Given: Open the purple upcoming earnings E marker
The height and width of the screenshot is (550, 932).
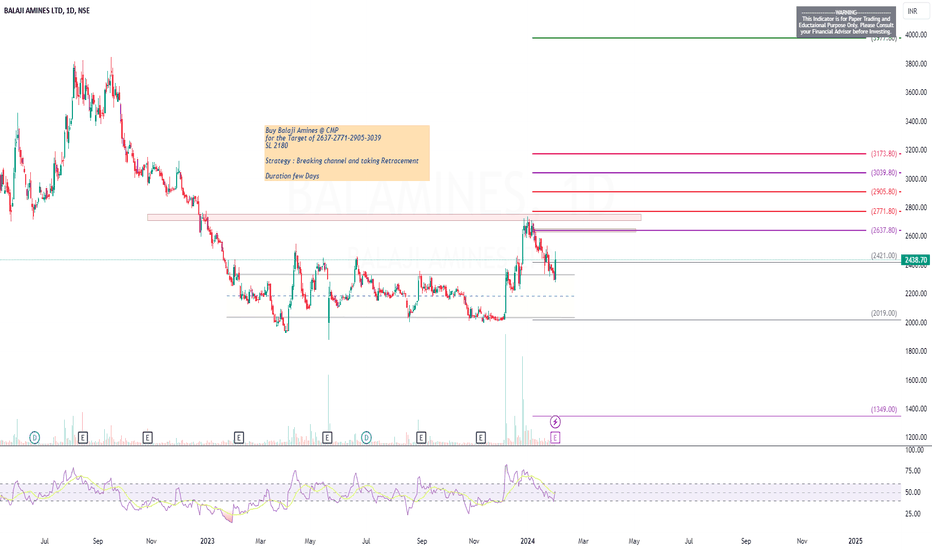Looking at the screenshot, I should point(555,438).
